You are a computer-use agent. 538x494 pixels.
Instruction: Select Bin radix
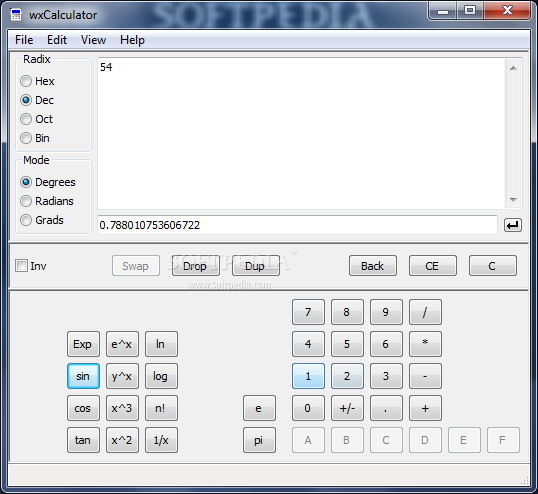click(x=35, y=138)
